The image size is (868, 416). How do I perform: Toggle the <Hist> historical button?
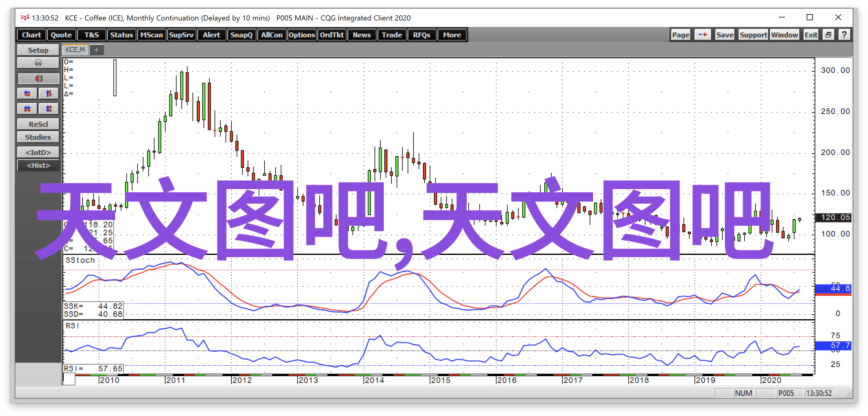(x=38, y=165)
